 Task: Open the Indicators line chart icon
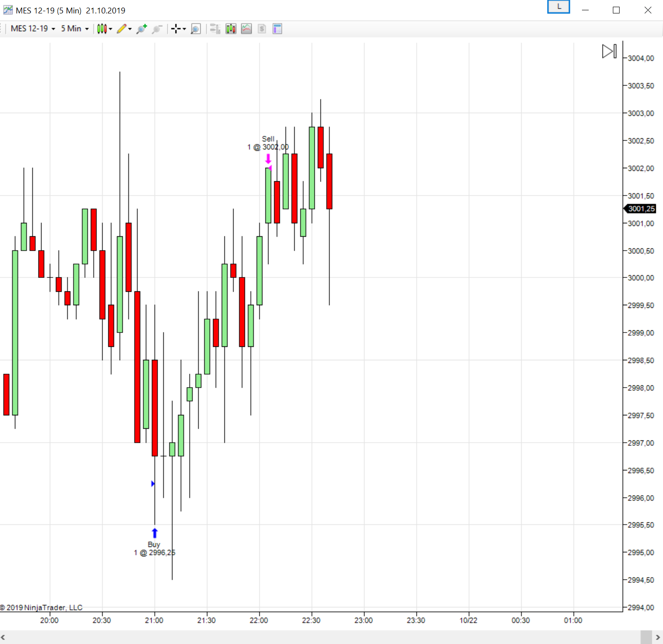pyautogui.click(x=246, y=29)
